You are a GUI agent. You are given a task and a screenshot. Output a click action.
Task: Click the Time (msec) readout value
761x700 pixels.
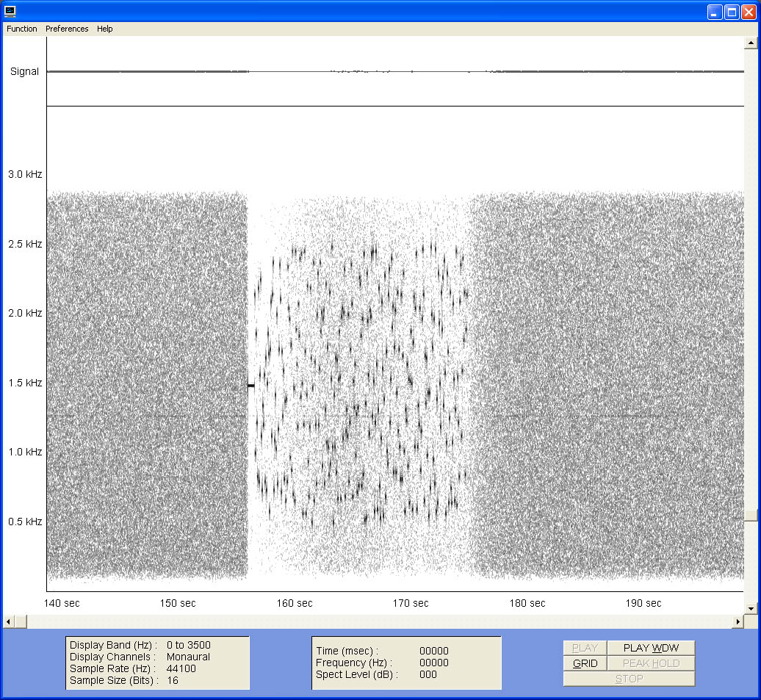[434, 651]
